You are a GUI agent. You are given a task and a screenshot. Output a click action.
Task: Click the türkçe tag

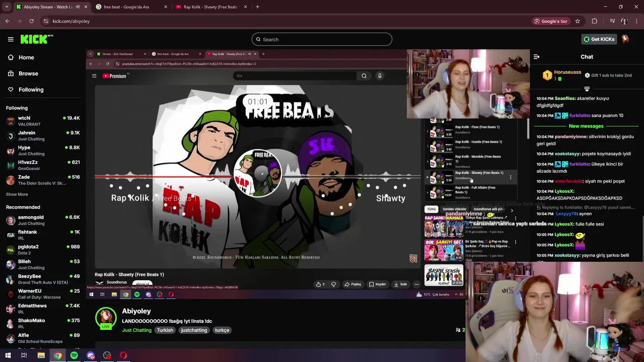coord(222,330)
